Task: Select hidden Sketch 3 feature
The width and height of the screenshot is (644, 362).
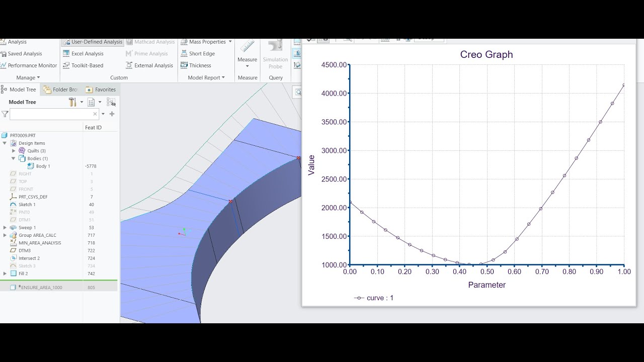Action: pyautogui.click(x=23, y=266)
